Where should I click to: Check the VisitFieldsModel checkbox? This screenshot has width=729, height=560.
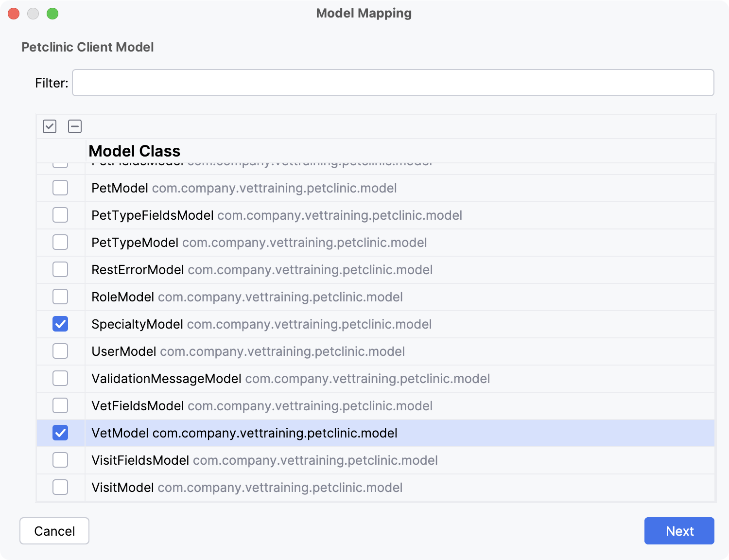pos(60,460)
